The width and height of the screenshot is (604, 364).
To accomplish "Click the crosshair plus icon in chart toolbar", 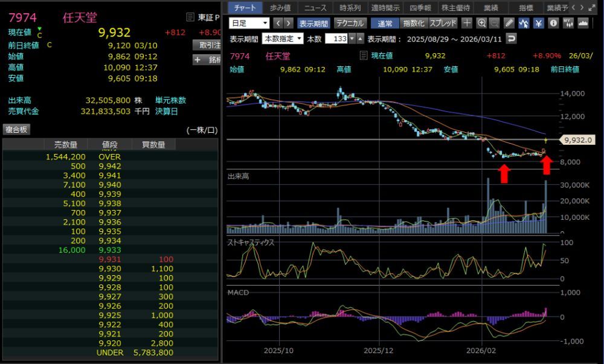I will pos(467,23).
